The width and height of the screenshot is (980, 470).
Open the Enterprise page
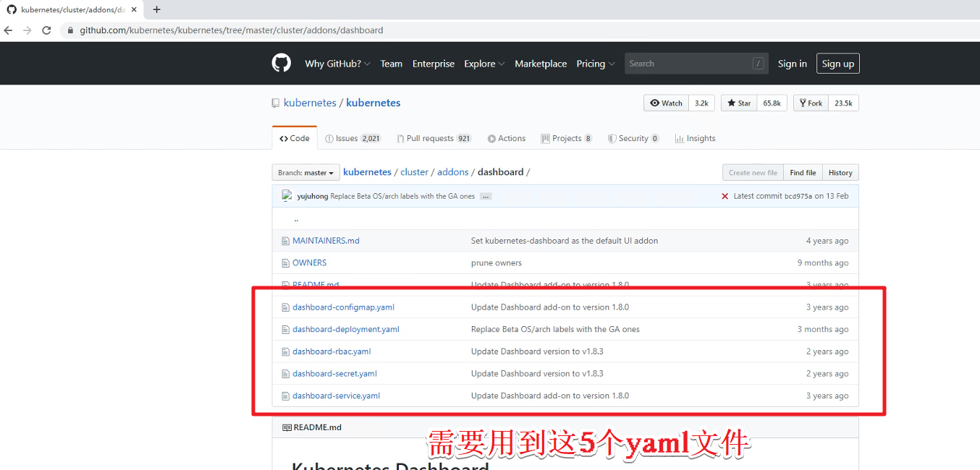point(434,64)
